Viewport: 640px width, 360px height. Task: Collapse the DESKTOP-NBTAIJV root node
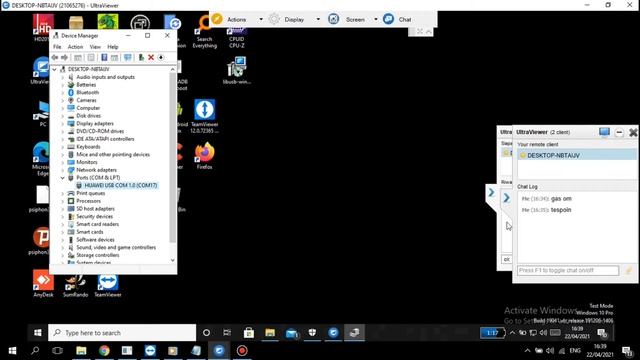click(x=55, y=69)
